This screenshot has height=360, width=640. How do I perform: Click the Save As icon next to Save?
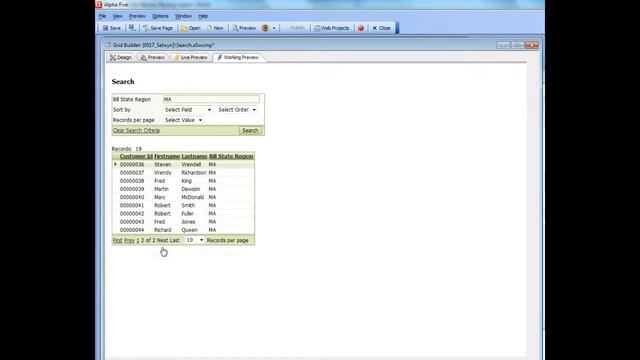pyautogui.click(x=132, y=28)
